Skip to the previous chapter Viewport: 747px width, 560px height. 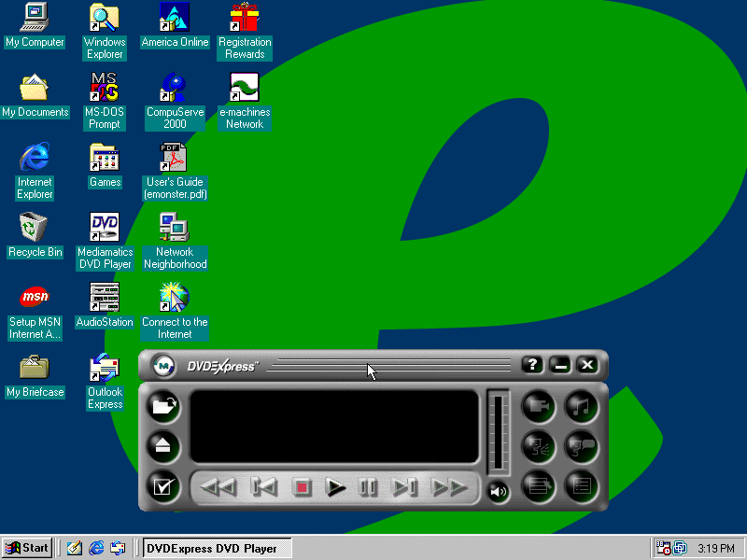[x=264, y=487]
